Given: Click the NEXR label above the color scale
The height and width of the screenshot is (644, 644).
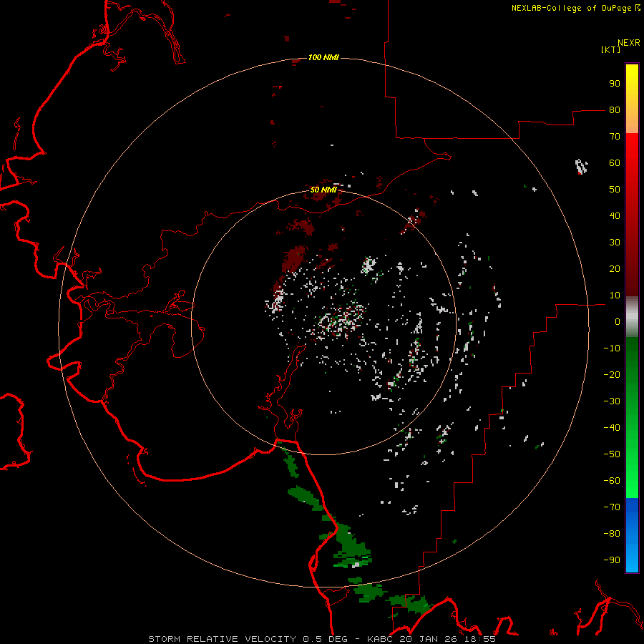Looking at the screenshot, I should coord(628,43).
